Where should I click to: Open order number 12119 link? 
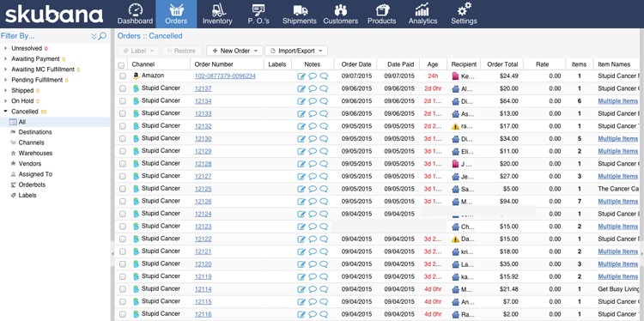coord(203,276)
